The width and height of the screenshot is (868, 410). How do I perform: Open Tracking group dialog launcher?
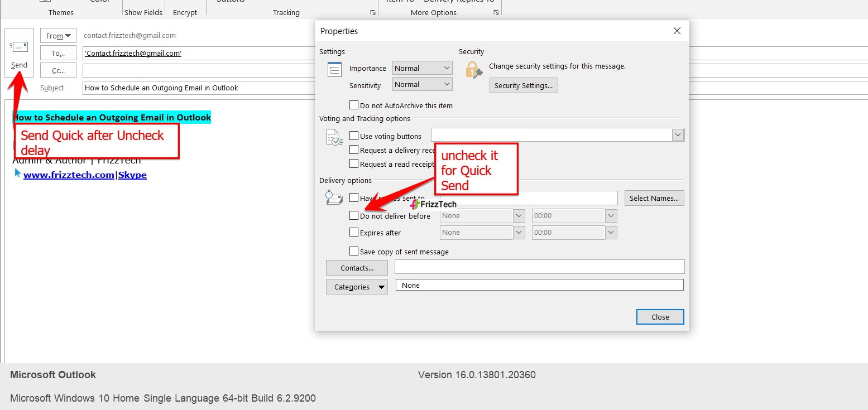[373, 12]
